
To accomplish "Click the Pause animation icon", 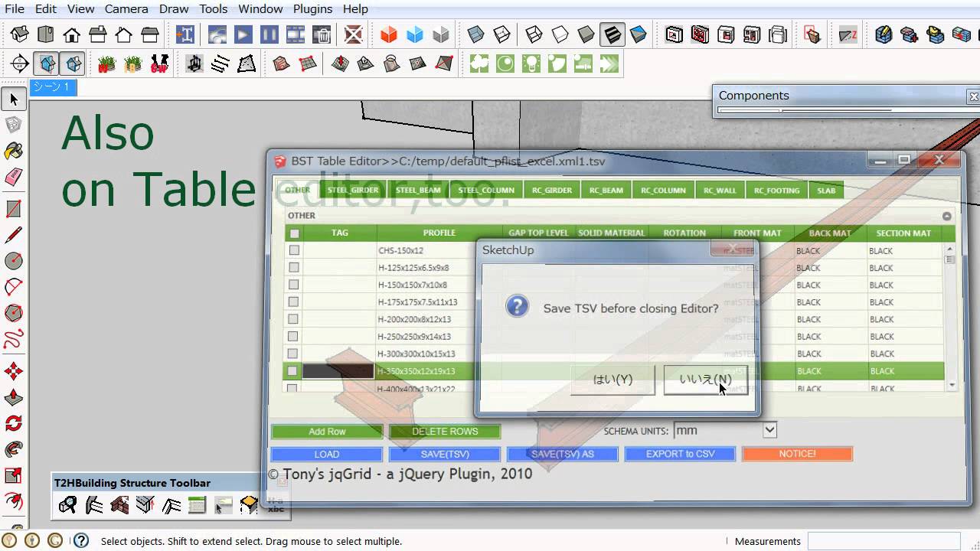I will click(269, 34).
